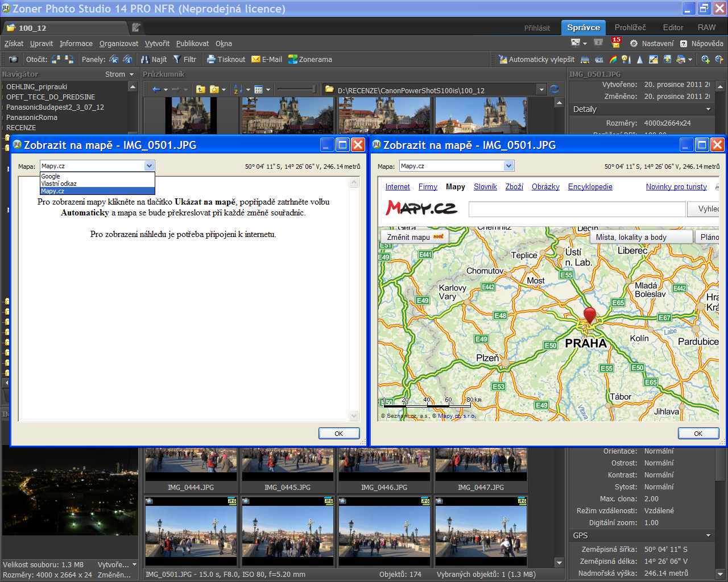
Task: Click Tisknout print button
Action: (x=226, y=59)
